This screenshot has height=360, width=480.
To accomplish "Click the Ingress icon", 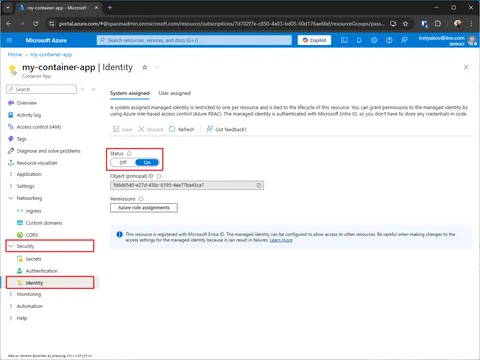I will click(20, 211).
